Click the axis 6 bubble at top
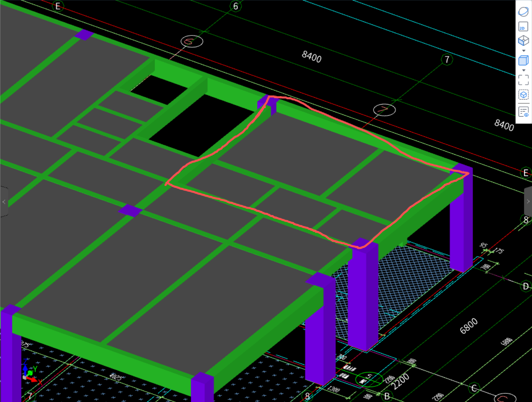 click(x=236, y=6)
